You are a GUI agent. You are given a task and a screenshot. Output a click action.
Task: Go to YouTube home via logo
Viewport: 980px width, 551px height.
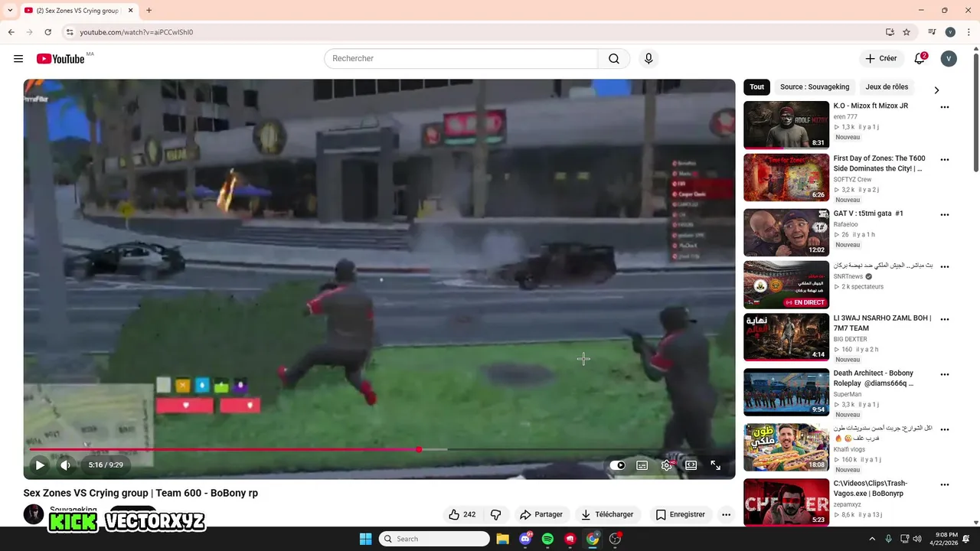point(60,59)
